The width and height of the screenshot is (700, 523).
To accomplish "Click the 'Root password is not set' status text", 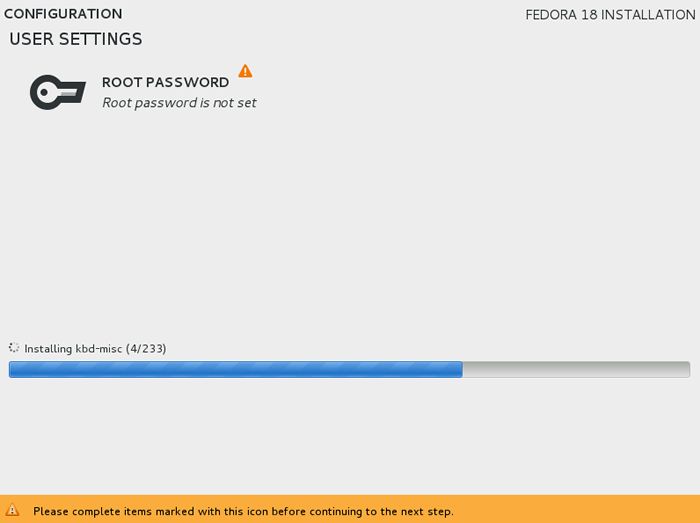I will 179,103.
